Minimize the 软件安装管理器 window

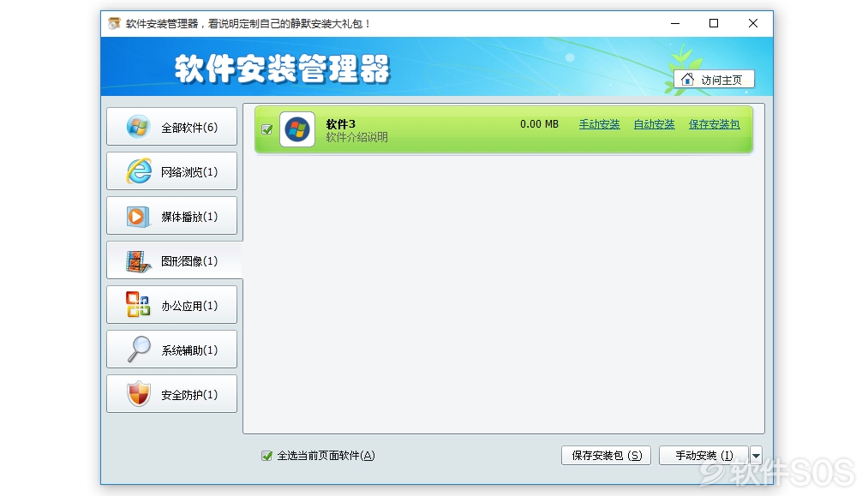[x=675, y=23]
